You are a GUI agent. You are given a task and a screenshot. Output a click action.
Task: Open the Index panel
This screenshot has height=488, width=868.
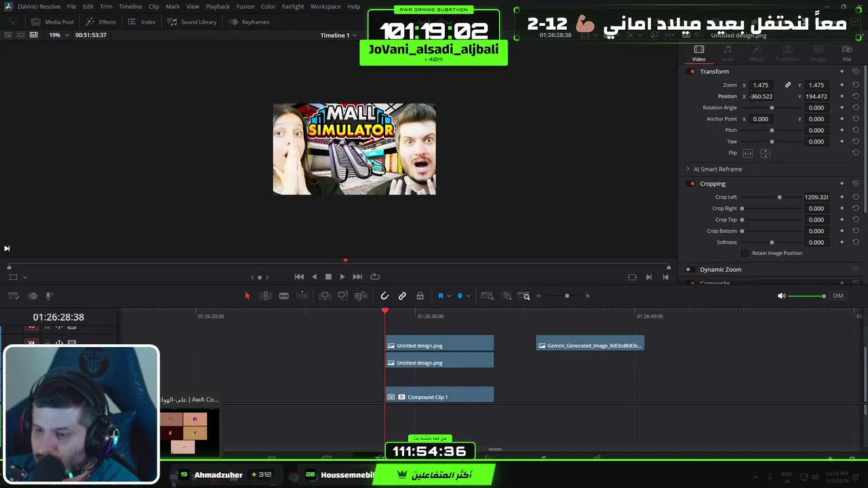coord(142,22)
